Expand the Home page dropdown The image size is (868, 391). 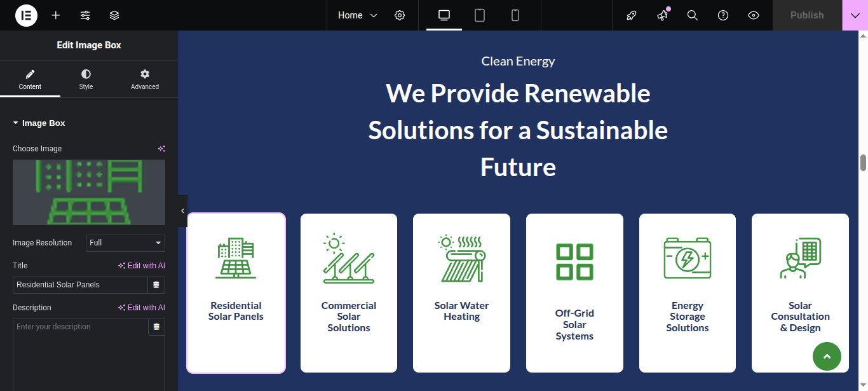pyautogui.click(x=357, y=15)
